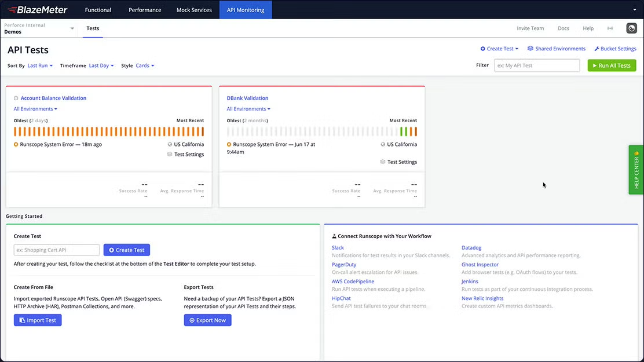Click "Avg. Response Time" in Account Balance card
644x362 pixels.
point(182,191)
